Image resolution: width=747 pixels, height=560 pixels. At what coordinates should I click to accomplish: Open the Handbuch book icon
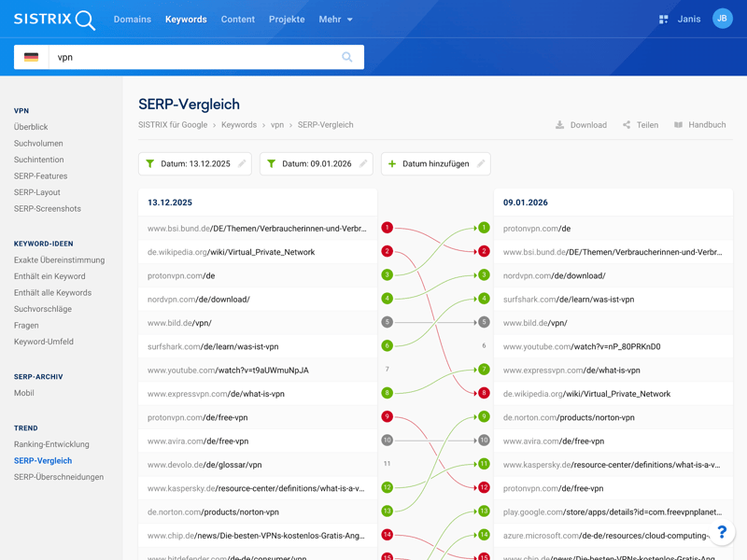point(679,125)
